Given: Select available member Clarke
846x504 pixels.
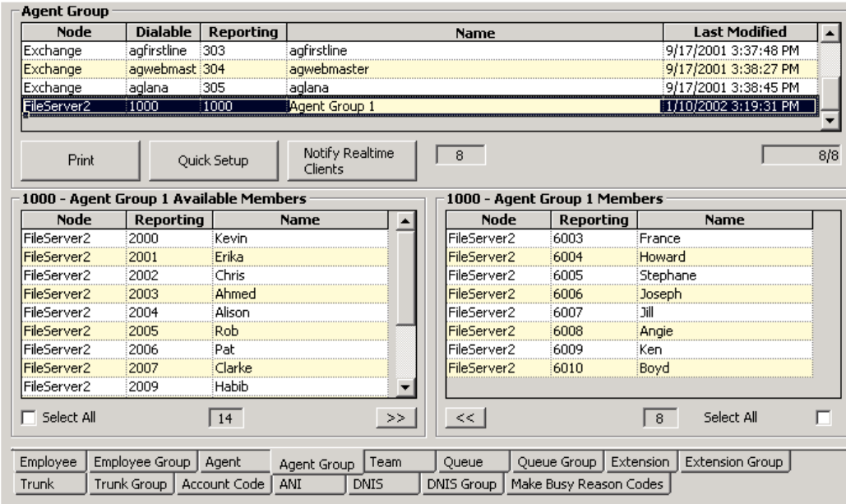Looking at the screenshot, I should tap(205, 368).
